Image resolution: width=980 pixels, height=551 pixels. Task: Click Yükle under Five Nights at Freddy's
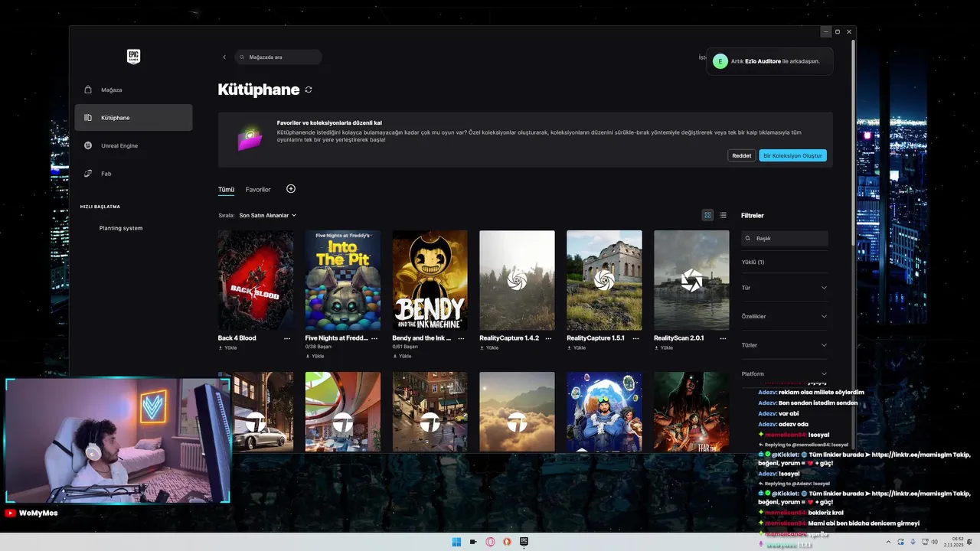coord(315,357)
